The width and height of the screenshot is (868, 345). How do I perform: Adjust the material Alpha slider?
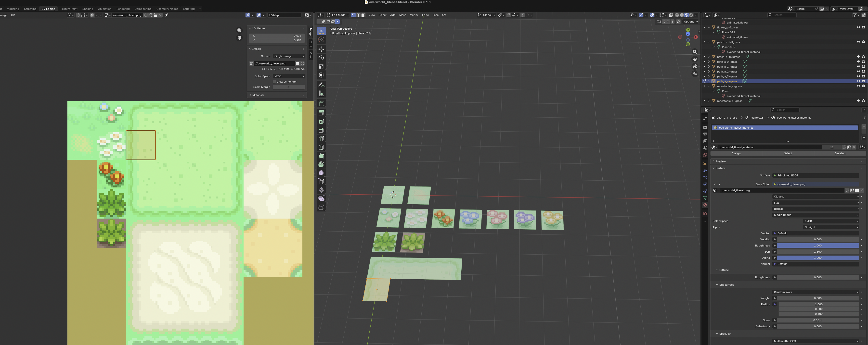coord(818,258)
